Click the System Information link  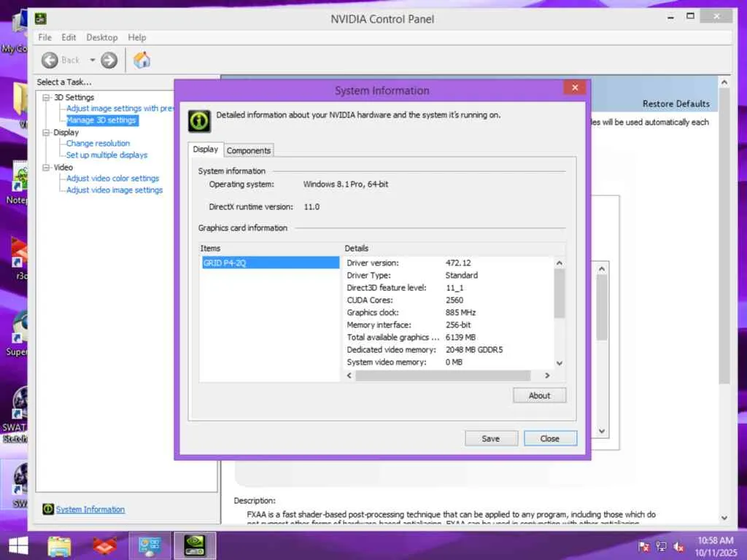click(90, 510)
